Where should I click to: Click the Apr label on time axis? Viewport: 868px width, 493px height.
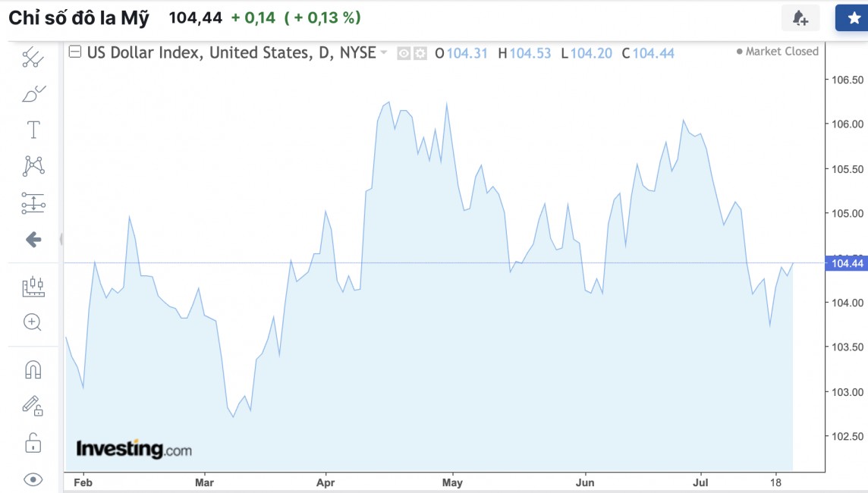[x=325, y=482]
